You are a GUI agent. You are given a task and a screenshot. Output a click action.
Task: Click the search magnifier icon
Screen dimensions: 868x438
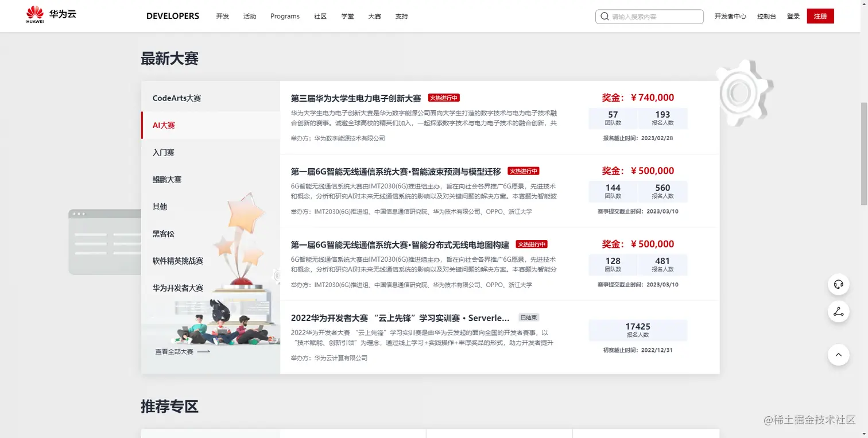click(x=604, y=17)
